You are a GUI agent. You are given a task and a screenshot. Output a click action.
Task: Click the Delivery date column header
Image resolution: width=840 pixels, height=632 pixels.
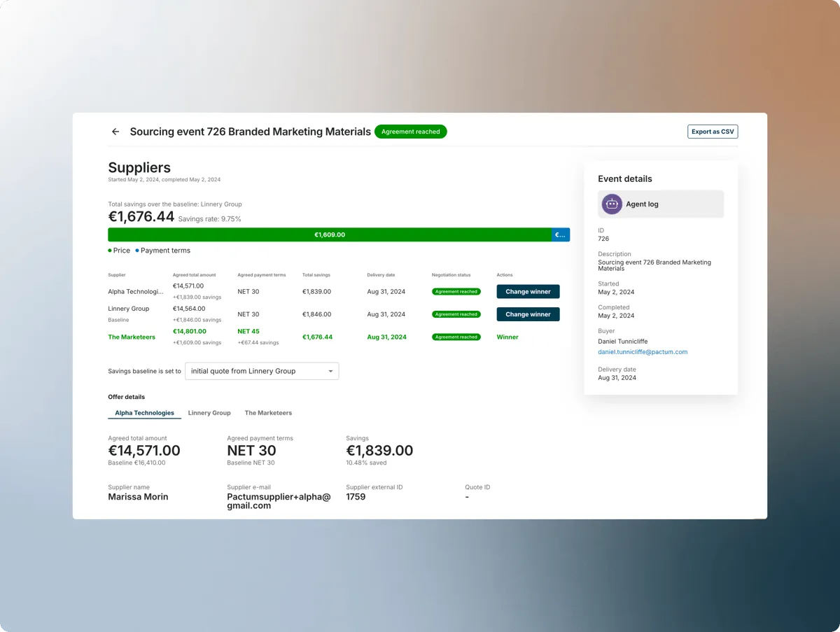point(381,275)
